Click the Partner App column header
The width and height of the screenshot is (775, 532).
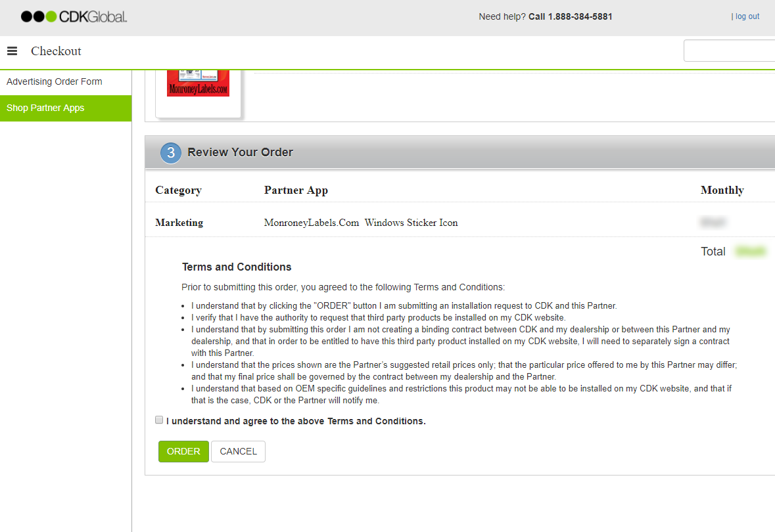click(296, 190)
